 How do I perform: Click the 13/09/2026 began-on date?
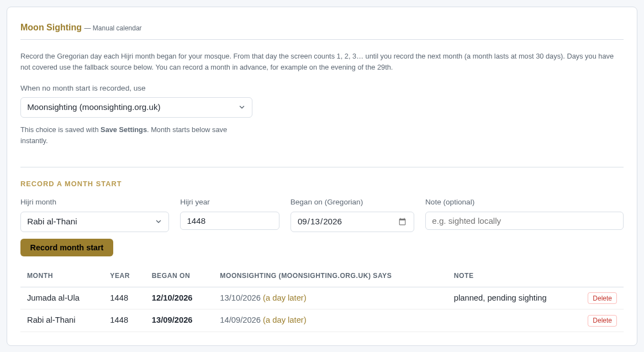point(172,321)
